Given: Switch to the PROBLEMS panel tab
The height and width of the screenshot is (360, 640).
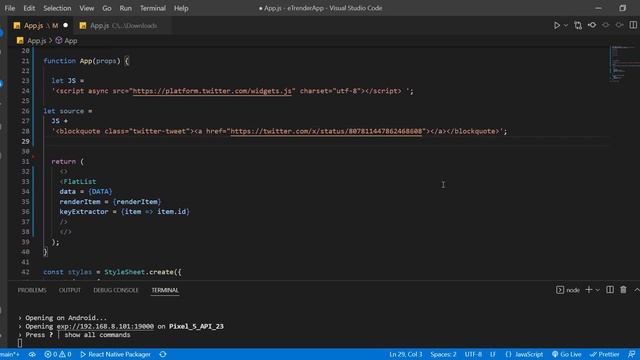Looking at the screenshot, I should click(32, 290).
